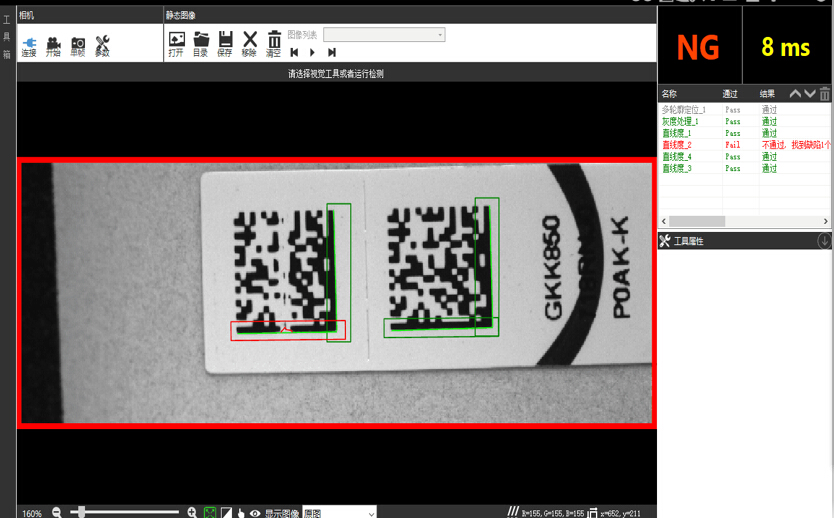834x518 pixels.
Task: Expand 工具属性 panel with down arrow
Action: click(824, 241)
